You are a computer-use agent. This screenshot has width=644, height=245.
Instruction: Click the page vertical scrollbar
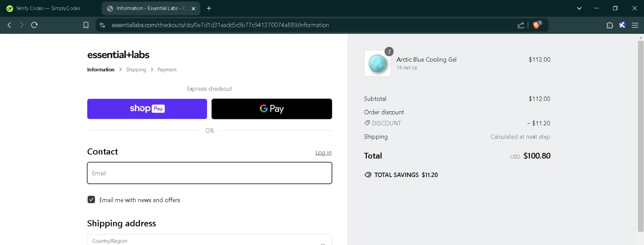(641, 136)
